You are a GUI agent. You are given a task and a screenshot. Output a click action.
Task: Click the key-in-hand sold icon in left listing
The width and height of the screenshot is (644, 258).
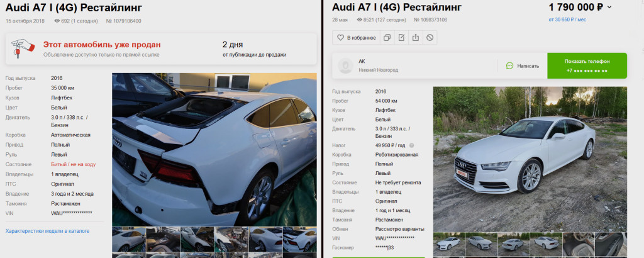click(23, 48)
